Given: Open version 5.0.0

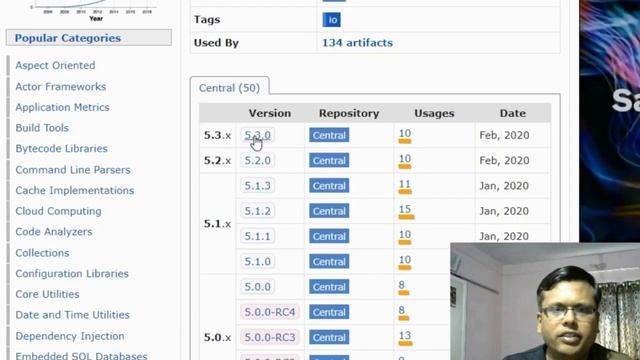Looking at the screenshot, I should pos(257,287).
